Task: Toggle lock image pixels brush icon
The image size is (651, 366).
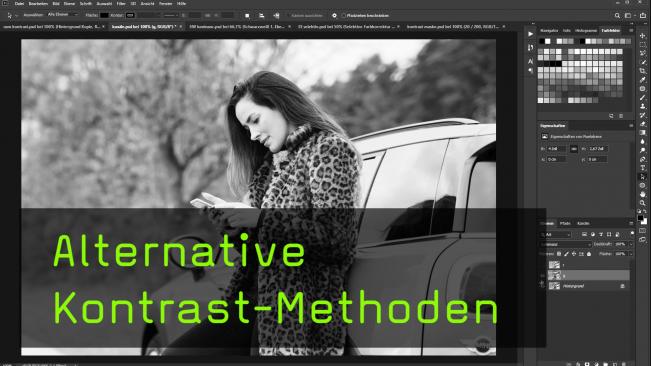Action: pyautogui.click(x=566, y=254)
